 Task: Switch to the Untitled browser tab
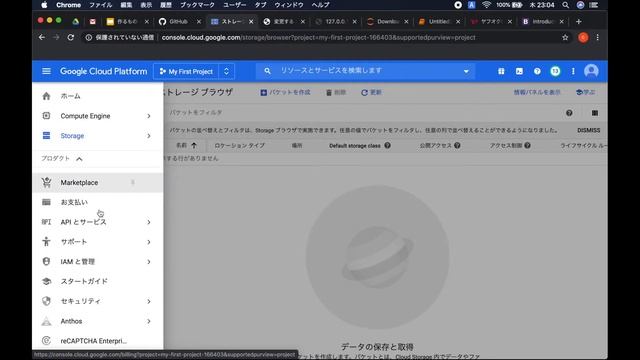[x=439, y=22]
